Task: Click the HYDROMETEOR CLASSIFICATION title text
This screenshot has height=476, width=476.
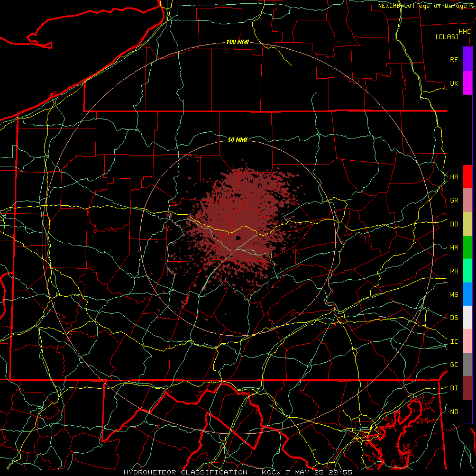Action: [186, 472]
